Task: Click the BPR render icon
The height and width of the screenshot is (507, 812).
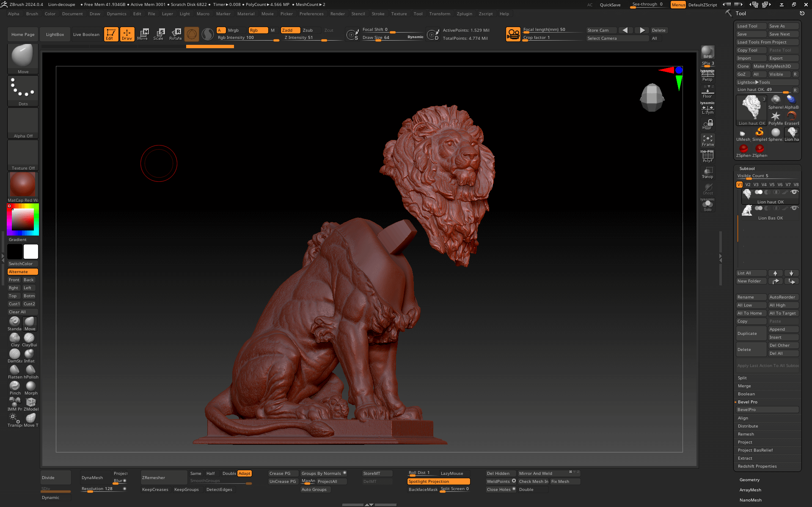Action: point(707,52)
